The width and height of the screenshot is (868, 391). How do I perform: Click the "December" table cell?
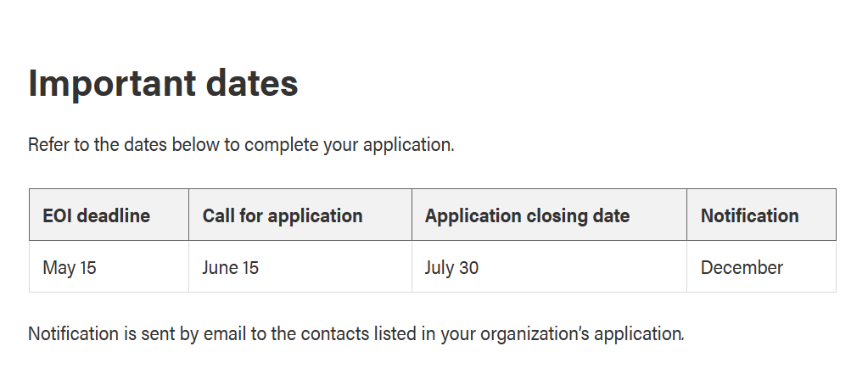click(742, 268)
